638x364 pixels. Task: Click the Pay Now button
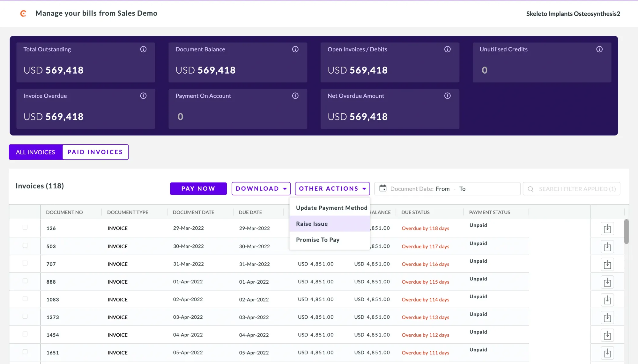tap(198, 188)
